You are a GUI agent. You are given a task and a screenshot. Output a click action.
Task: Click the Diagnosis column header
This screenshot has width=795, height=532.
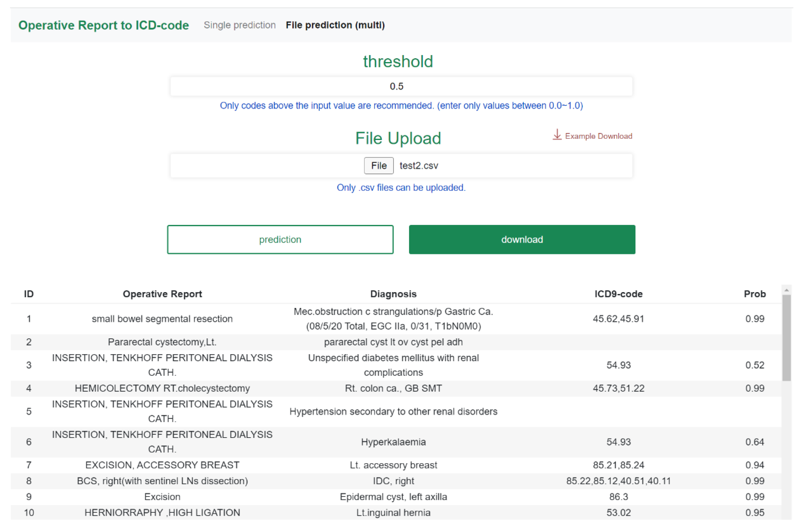(x=393, y=294)
